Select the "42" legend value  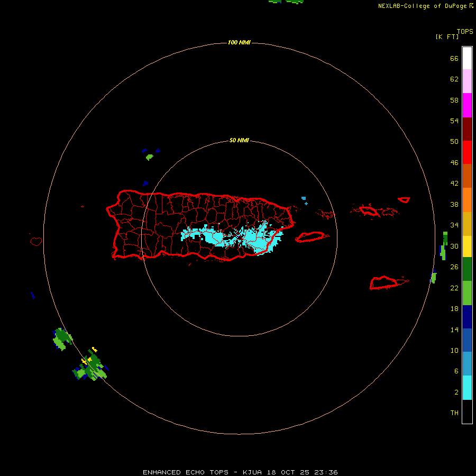(454, 184)
